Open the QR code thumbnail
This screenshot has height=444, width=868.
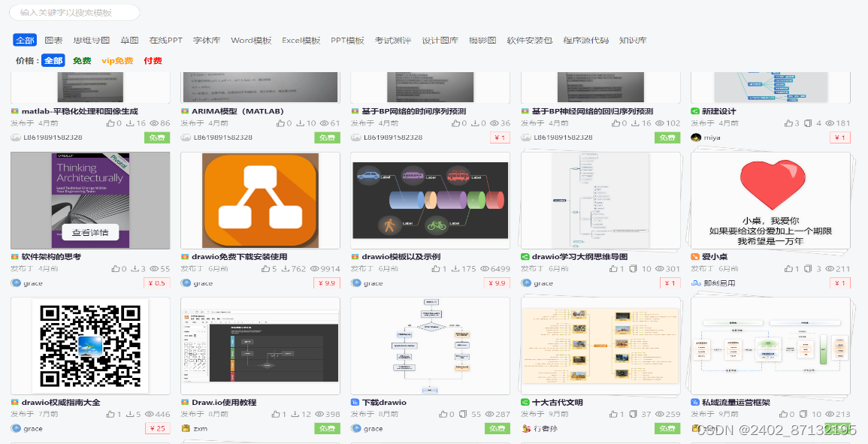(90, 346)
